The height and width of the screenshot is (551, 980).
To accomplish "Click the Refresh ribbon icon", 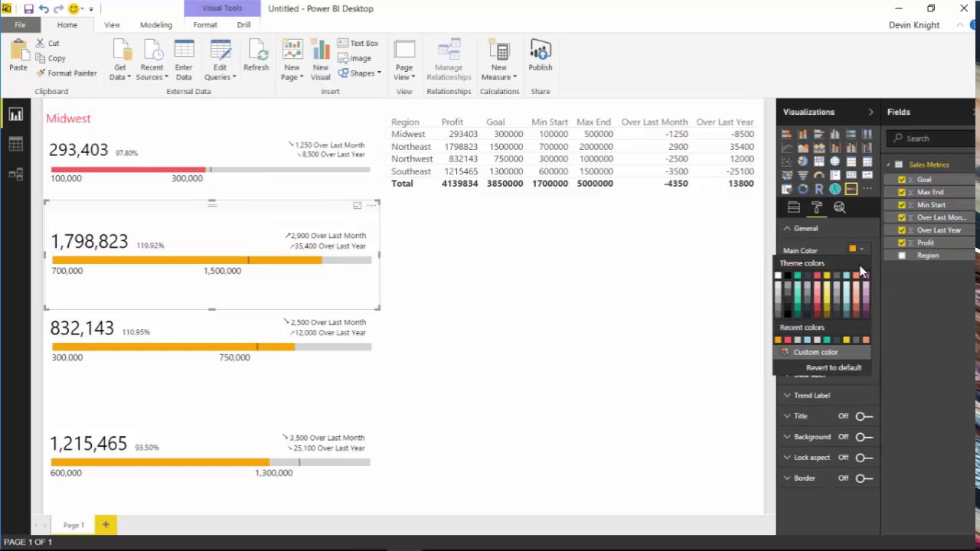I will (x=256, y=57).
